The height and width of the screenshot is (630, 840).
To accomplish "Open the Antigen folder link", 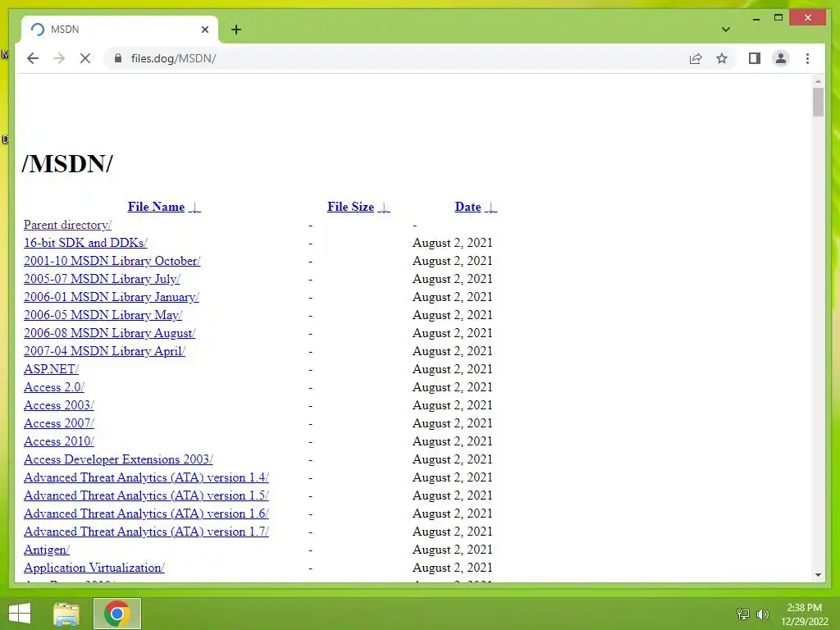I will [47, 550].
